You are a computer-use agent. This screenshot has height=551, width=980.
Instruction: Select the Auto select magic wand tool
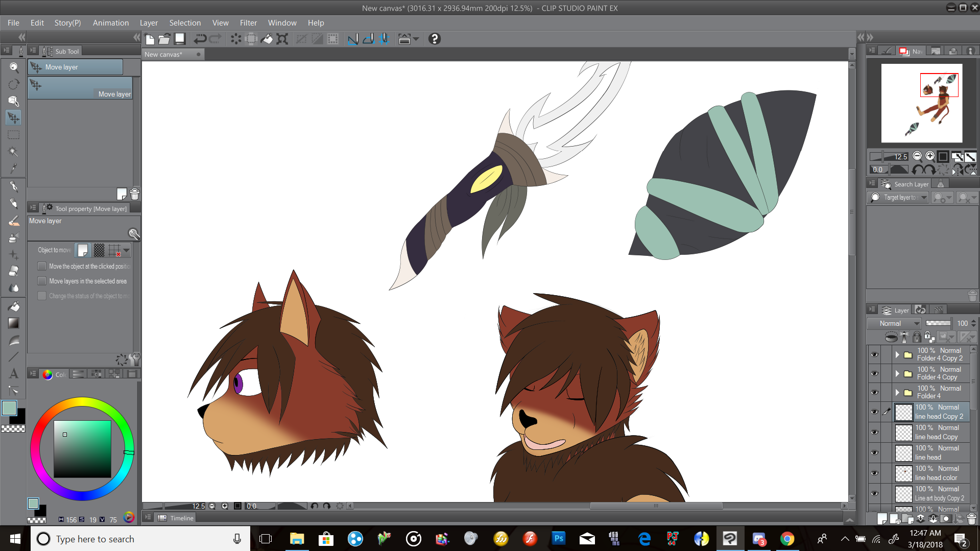[x=14, y=152]
